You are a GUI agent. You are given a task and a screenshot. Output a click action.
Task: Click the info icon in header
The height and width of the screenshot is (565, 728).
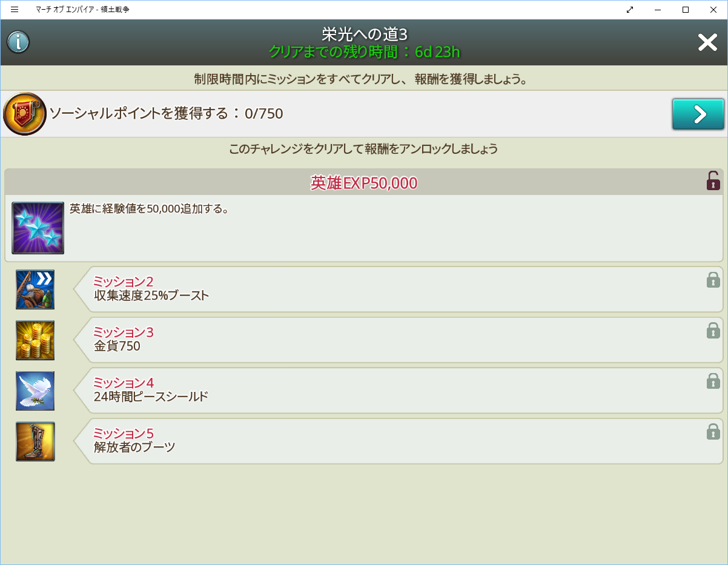click(x=18, y=42)
